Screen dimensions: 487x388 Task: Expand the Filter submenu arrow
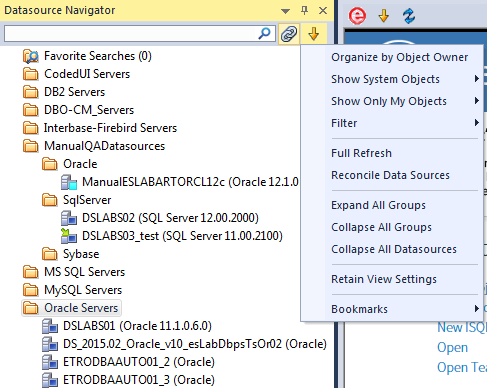coord(477,123)
